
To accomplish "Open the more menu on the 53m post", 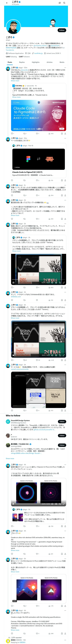I will point(65,68).
